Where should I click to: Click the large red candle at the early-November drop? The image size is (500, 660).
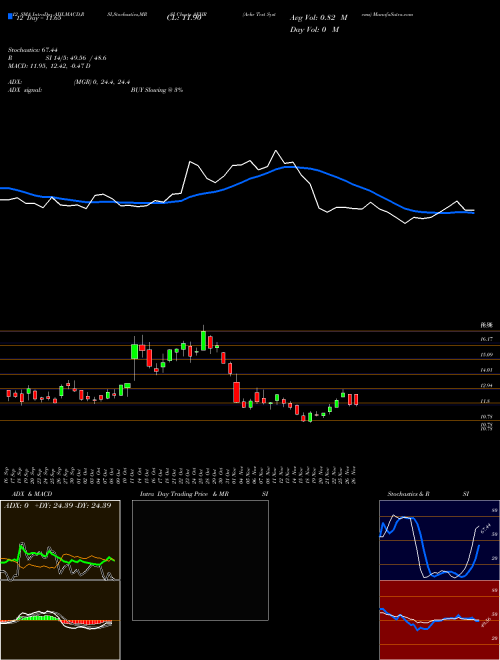[237, 392]
